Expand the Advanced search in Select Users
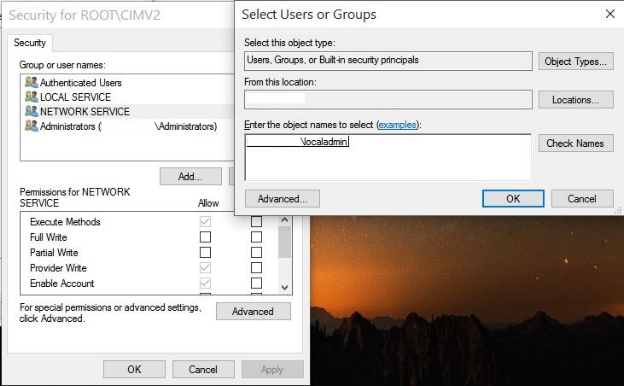This screenshot has width=624, height=386. click(x=282, y=199)
